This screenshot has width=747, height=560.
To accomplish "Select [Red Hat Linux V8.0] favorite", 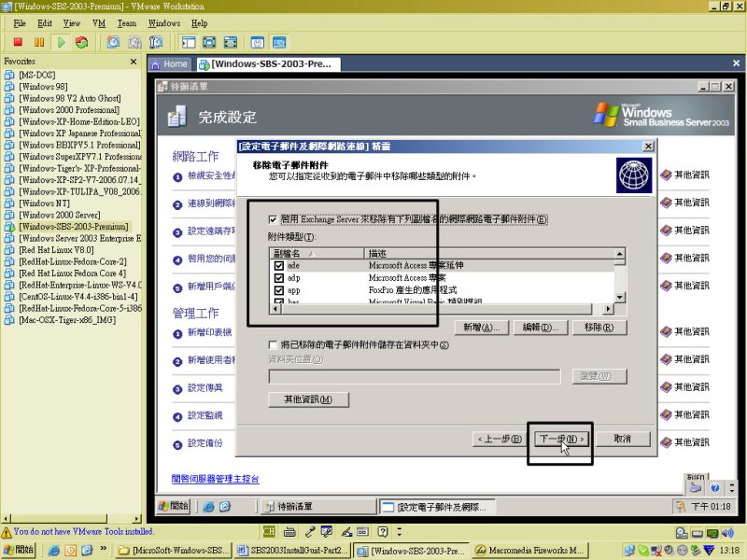I will point(56,250).
